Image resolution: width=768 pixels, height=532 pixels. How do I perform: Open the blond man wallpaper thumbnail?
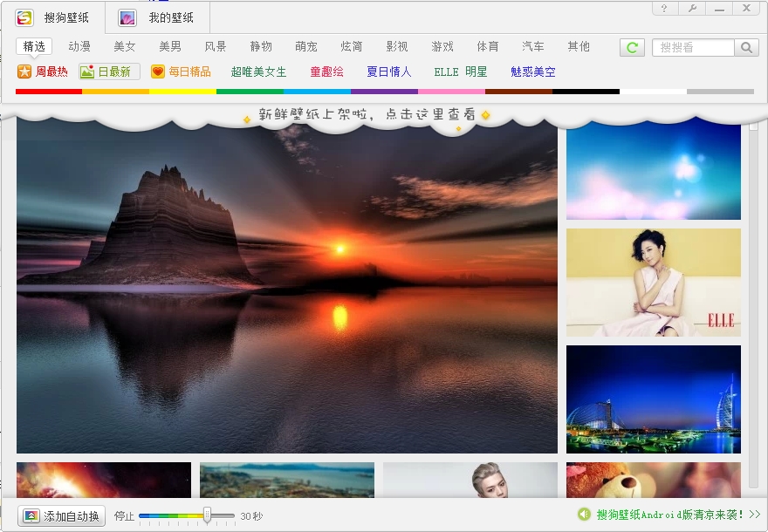(470, 480)
